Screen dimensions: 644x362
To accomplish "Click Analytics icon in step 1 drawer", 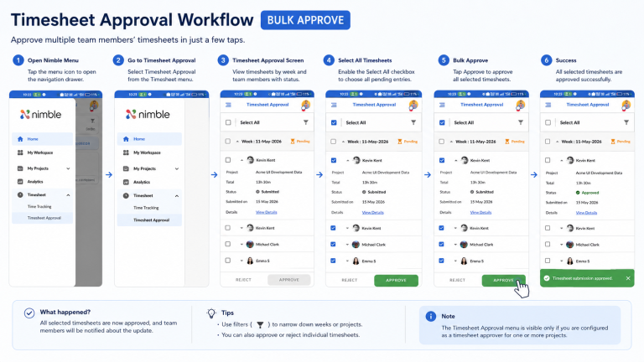I will [20, 181].
